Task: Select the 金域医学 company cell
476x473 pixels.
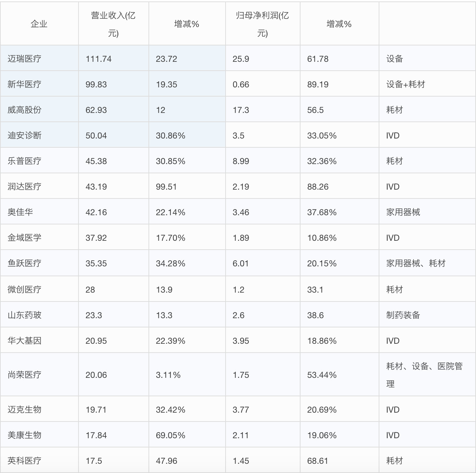Action: click(39, 237)
